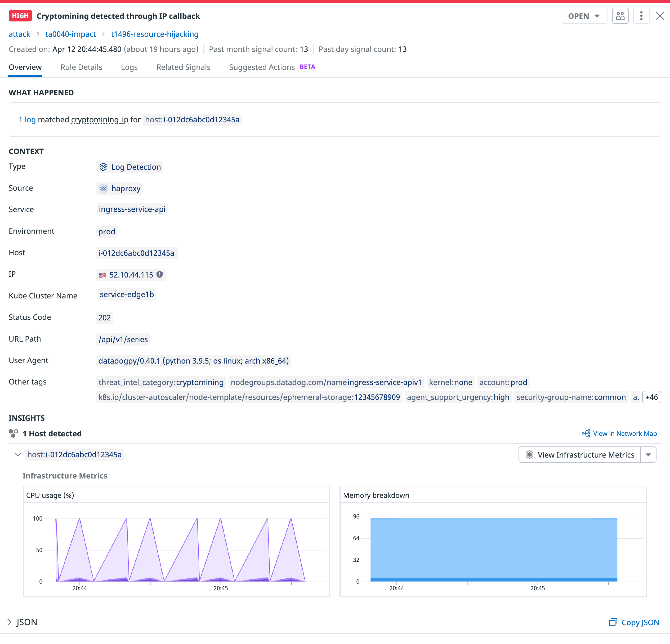Click the Log Detection type icon
The width and height of the screenshot is (670, 644).
click(x=104, y=167)
